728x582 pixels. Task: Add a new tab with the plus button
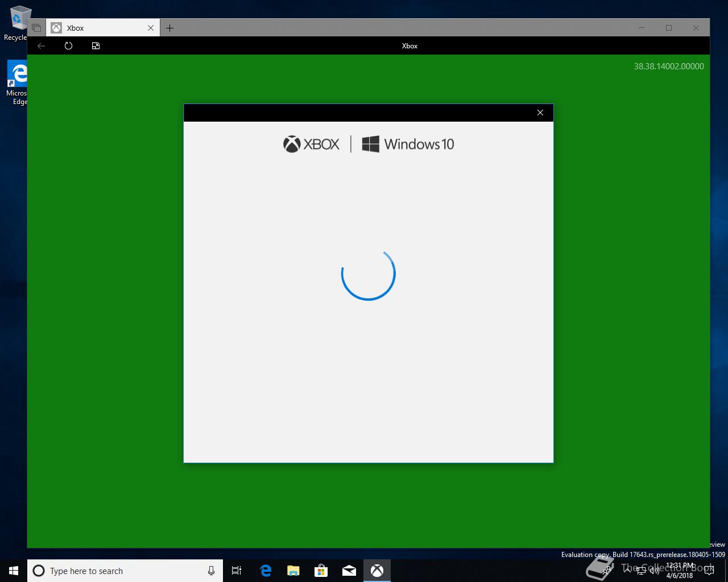point(169,28)
